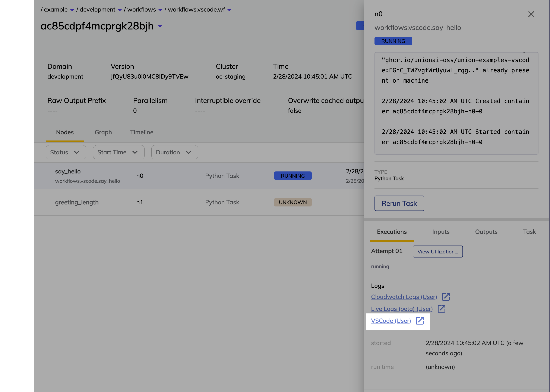Open the Start Time filter dropdown
This screenshot has width=550, height=392.
118,152
